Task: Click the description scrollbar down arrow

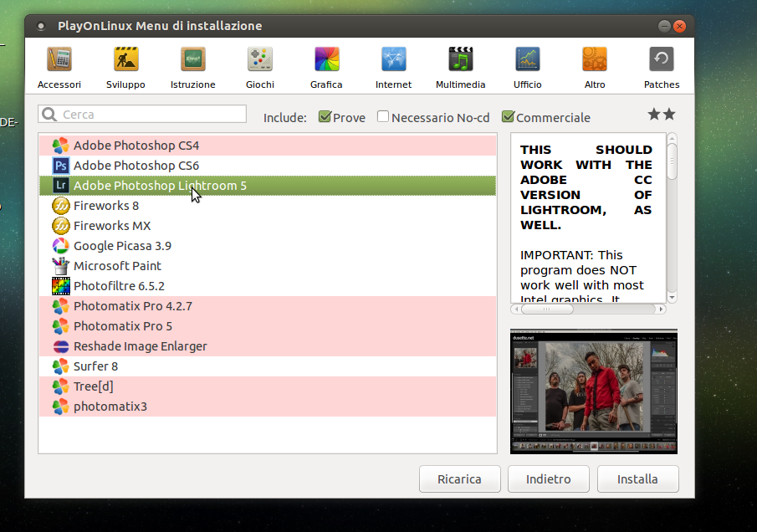Action: 672,298
